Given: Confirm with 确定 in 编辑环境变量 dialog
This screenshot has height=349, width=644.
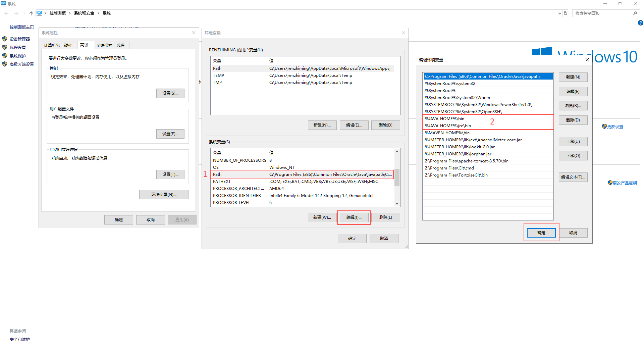Looking at the screenshot, I should tap(541, 233).
